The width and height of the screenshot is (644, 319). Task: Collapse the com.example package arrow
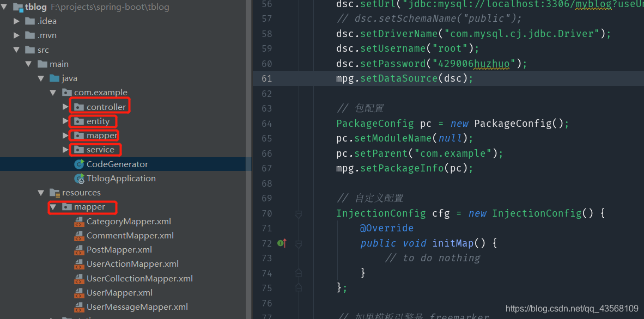[53, 93]
